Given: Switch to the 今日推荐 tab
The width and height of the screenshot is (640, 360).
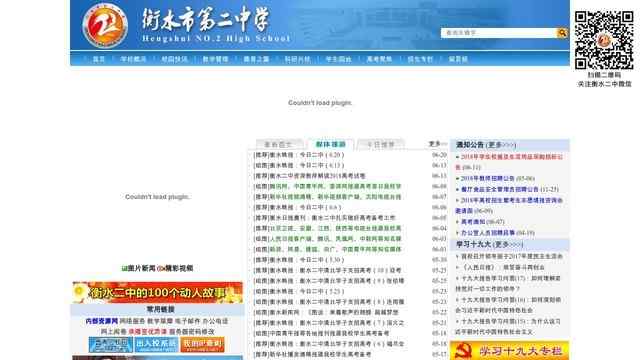Looking at the screenshot, I should (381, 144).
